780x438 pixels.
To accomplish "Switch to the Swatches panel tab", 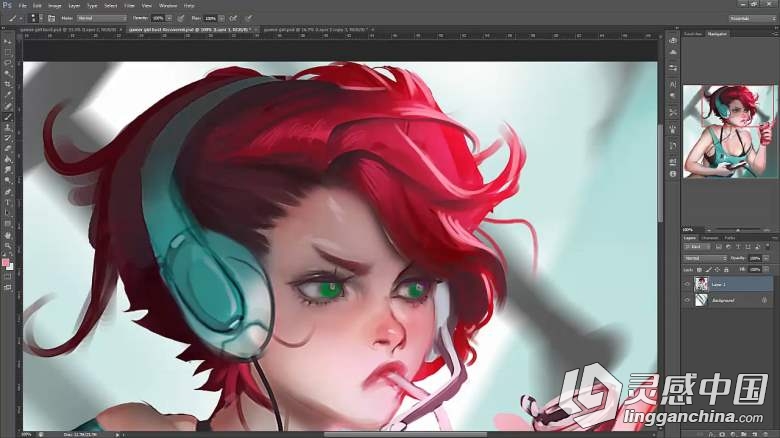I will point(693,34).
